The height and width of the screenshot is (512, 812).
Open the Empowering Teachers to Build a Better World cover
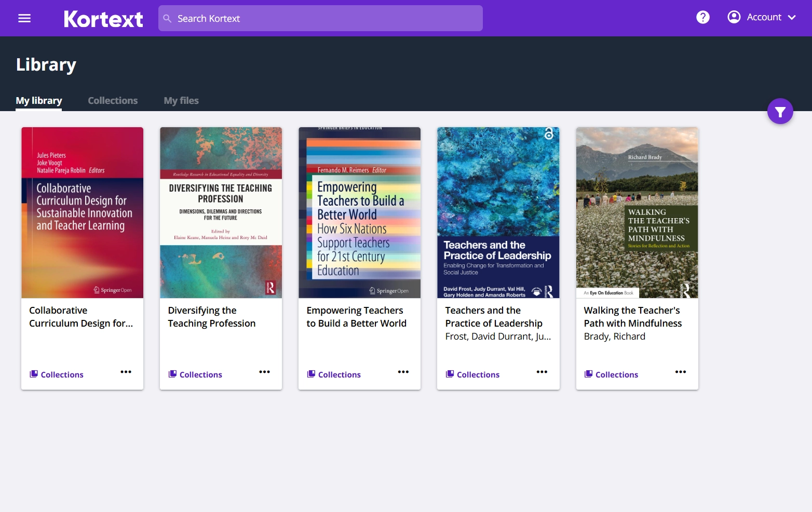point(359,212)
